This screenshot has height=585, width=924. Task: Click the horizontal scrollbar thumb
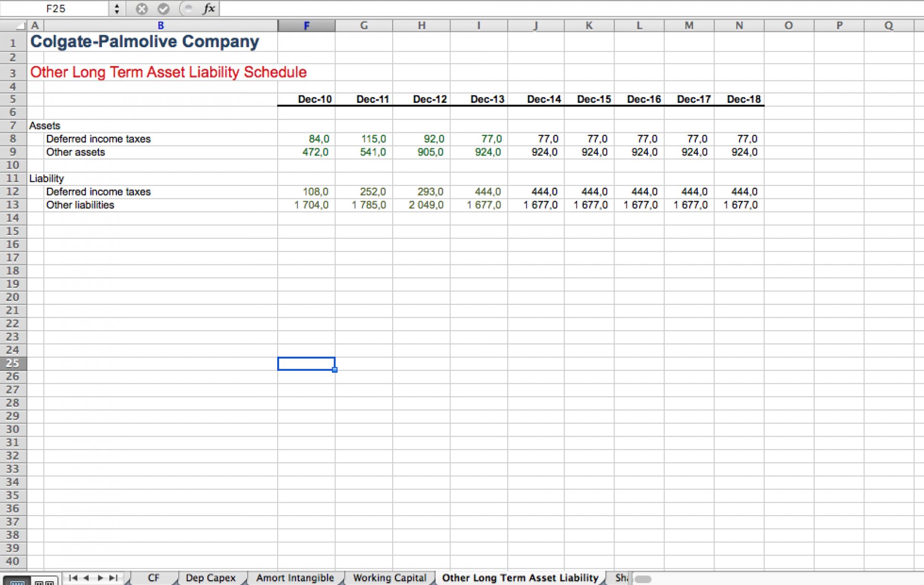pyautogui.click(x=643, y=579)
